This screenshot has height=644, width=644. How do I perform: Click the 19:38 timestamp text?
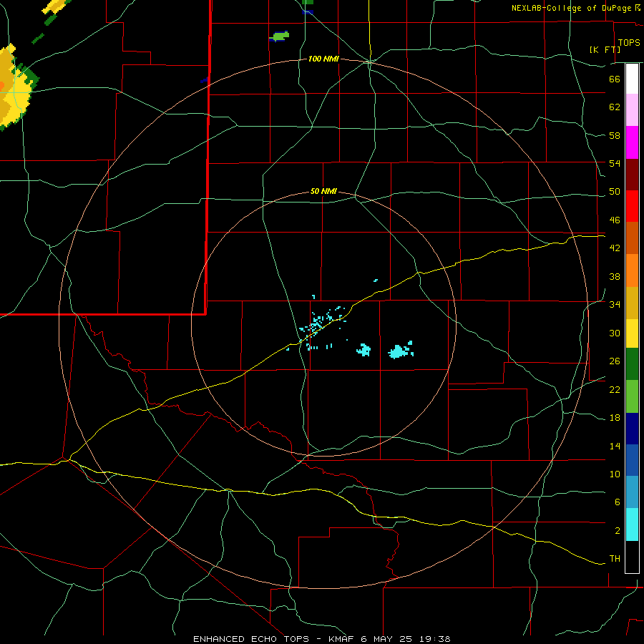(435, 639)
